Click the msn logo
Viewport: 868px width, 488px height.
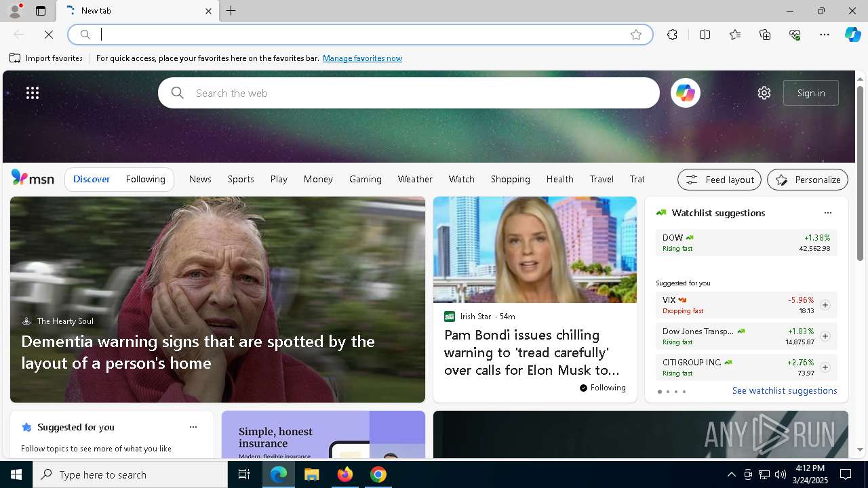[33, 178]
